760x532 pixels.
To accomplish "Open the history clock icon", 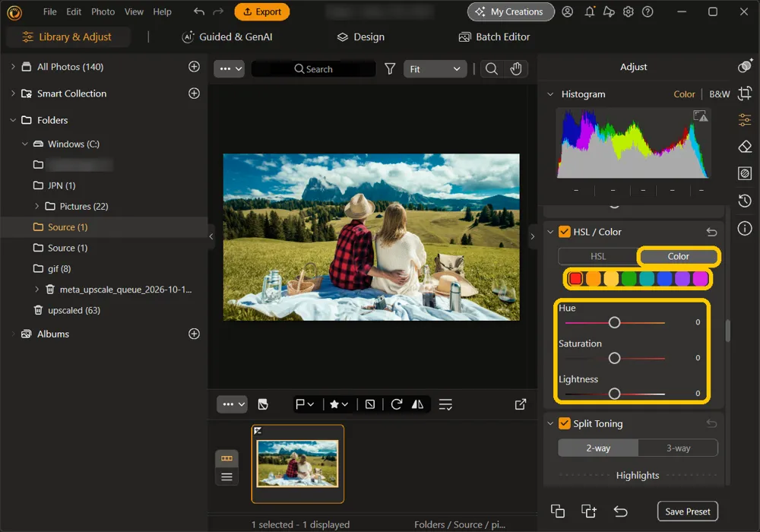I will point(745,201).
